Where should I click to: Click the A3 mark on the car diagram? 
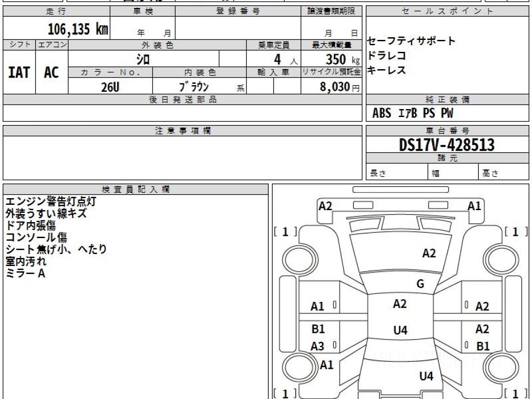(x=317, y=347)
